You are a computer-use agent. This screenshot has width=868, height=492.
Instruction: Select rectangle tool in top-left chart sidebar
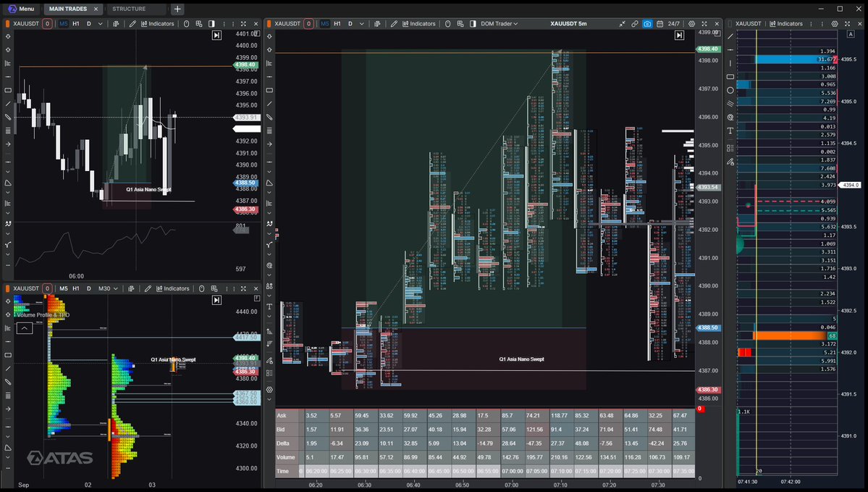pyautogui.click(x=8, y=91)
